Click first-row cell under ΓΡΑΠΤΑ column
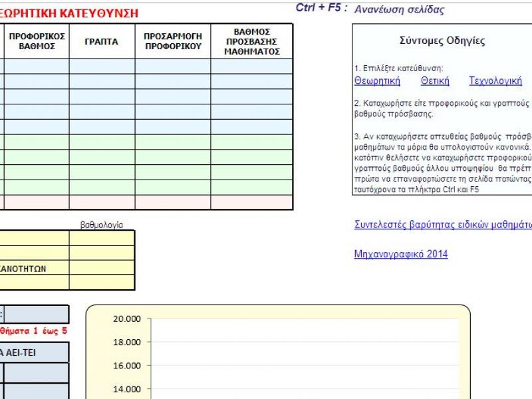This screenshot has height=399, width=532. pos(102,66)
